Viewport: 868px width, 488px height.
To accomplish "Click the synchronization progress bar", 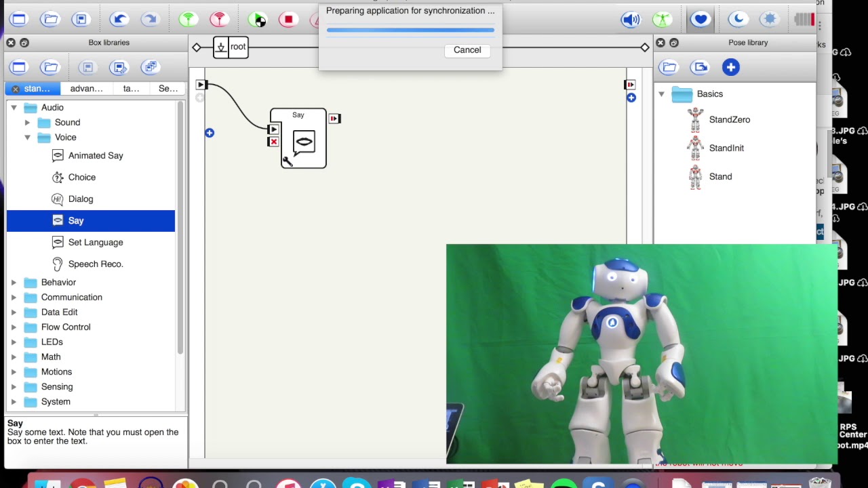I will coord(410,30).
